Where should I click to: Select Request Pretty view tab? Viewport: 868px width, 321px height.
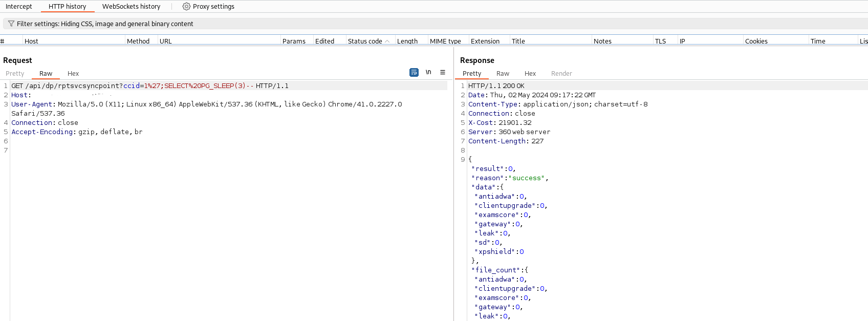[15, 74]
